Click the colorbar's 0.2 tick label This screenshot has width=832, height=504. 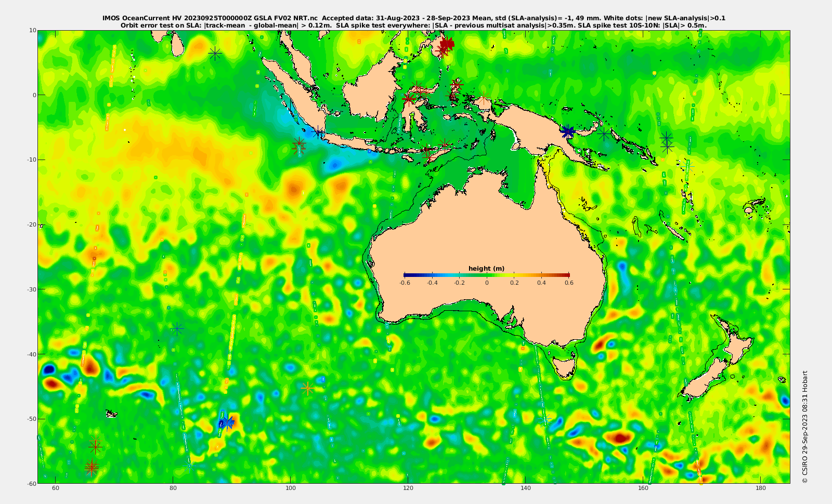pos(514,283)
